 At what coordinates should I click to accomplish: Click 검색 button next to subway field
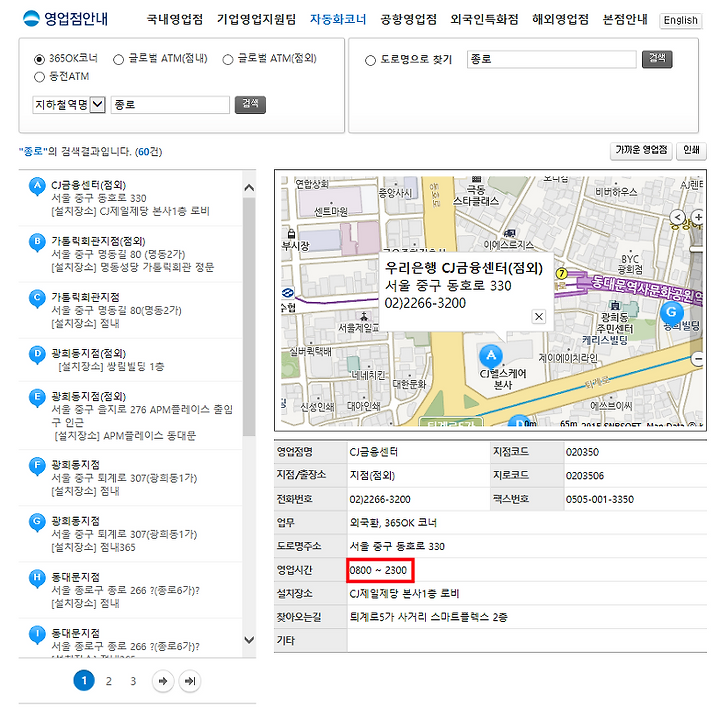pyautogui.click(x=250, y=105)
